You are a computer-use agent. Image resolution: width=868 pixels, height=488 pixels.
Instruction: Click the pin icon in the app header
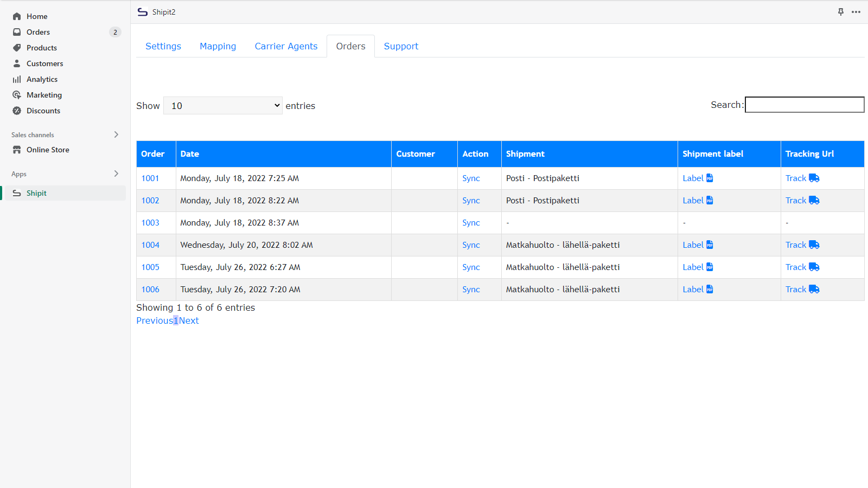[x=841, y=12]
